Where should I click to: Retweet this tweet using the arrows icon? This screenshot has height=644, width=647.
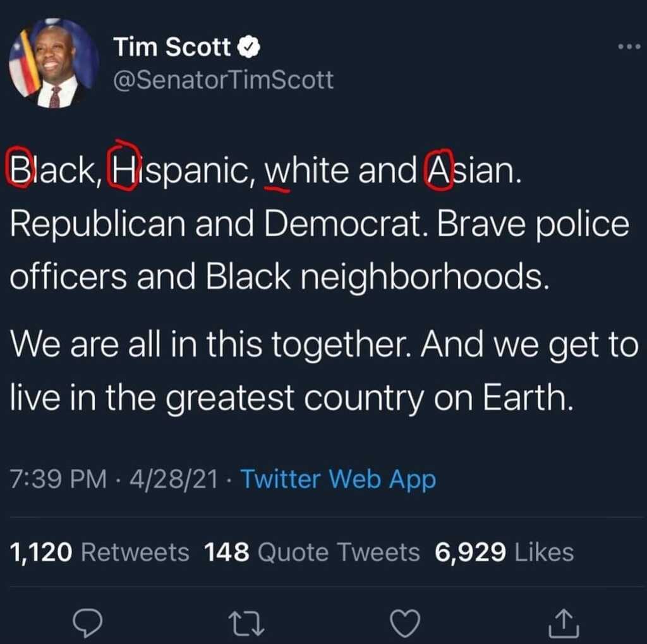[246, 623]
